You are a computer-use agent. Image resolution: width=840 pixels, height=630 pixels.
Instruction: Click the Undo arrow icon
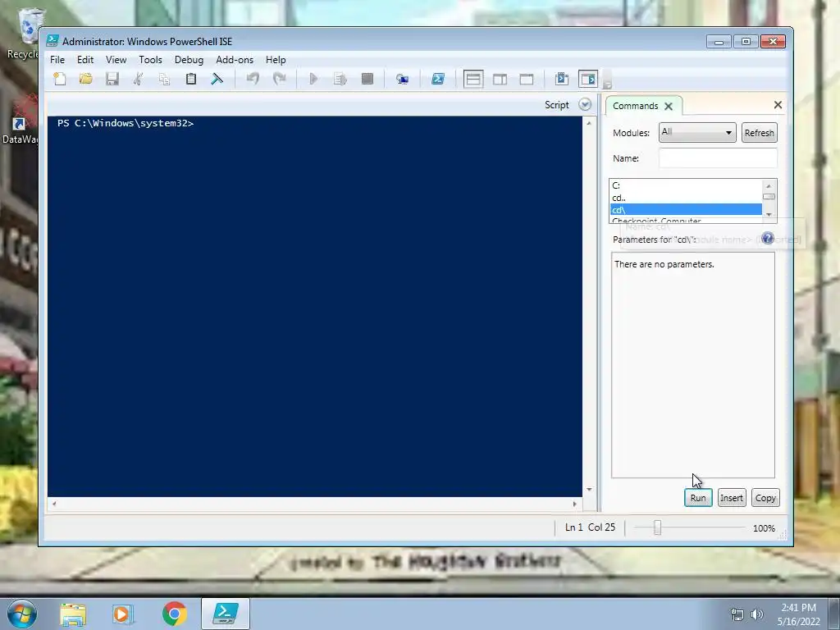coord(253,80)
